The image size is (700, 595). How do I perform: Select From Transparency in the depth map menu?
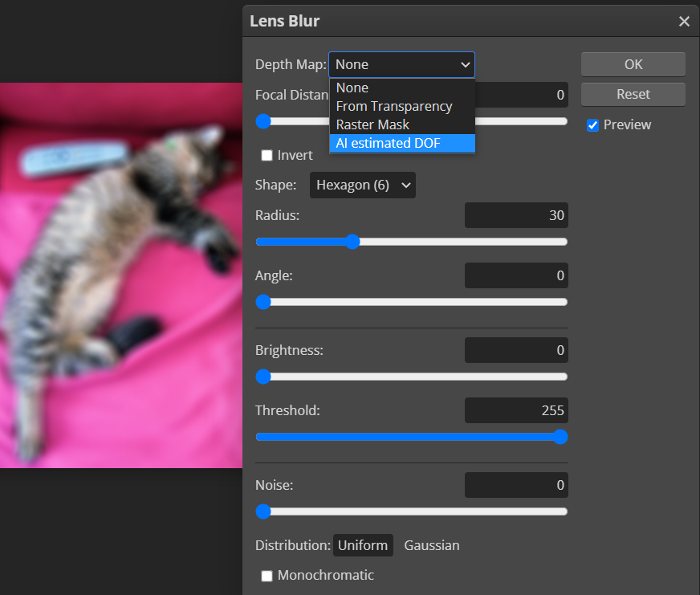click(393, 106)
